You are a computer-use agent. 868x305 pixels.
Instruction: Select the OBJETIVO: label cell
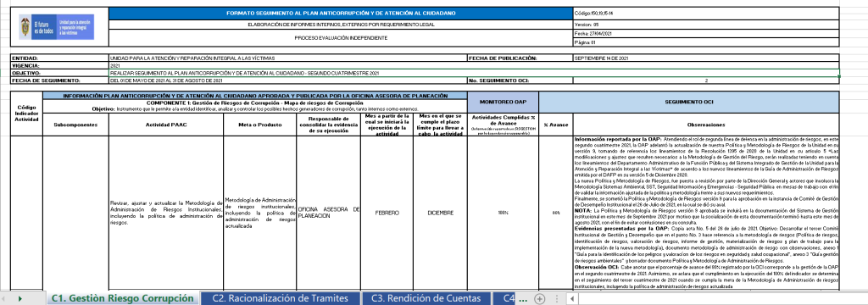pyautogui.click(x=60, y=73)
